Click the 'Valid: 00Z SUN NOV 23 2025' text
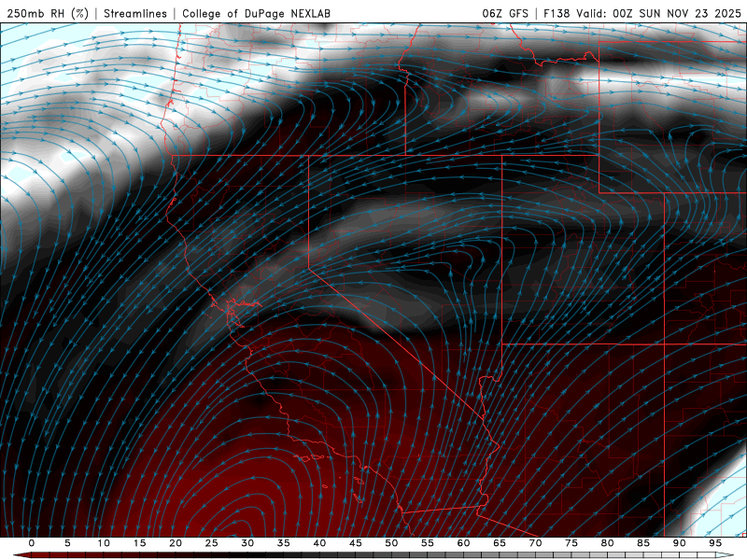 point(658,13)
